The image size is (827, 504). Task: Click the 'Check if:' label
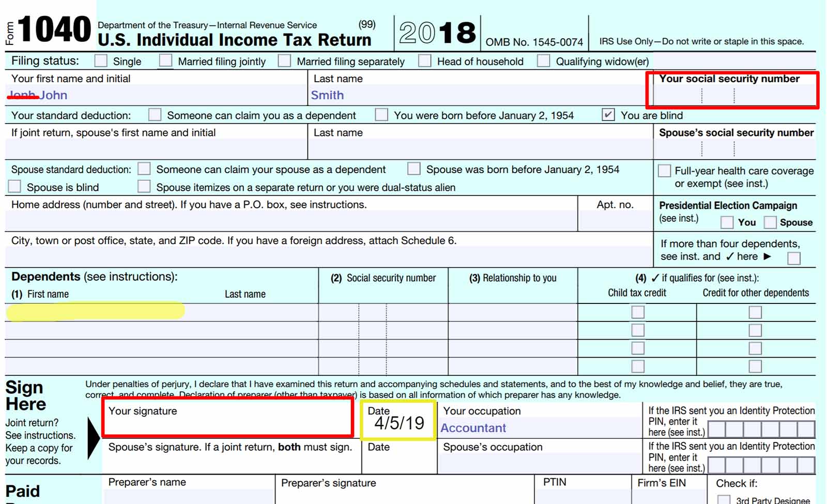(x=737, y=483)
